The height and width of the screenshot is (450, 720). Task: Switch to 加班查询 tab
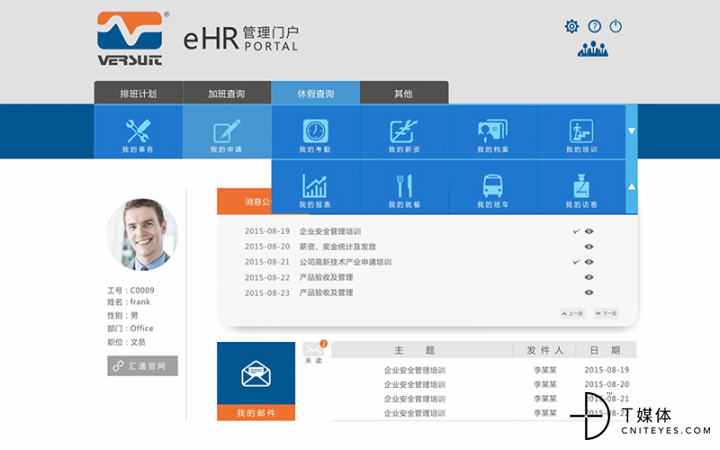coord(227,93)
